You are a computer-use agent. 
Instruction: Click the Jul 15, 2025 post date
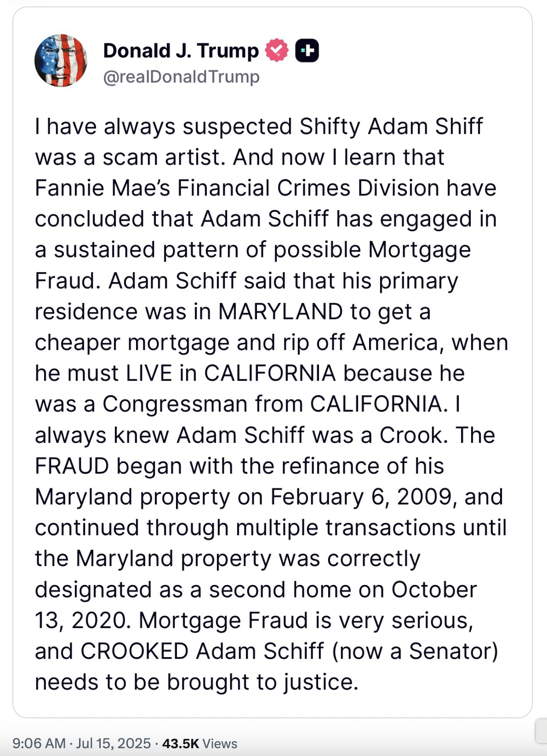pyautogui.click(x=113, y=744)
